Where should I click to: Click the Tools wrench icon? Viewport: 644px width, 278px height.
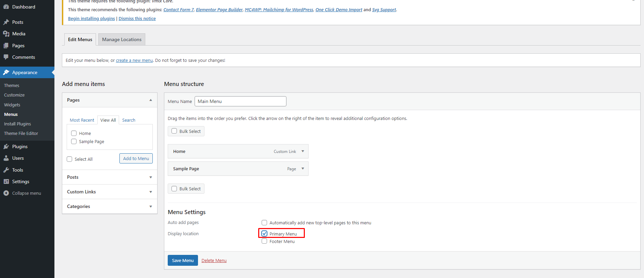click(6, 170)
